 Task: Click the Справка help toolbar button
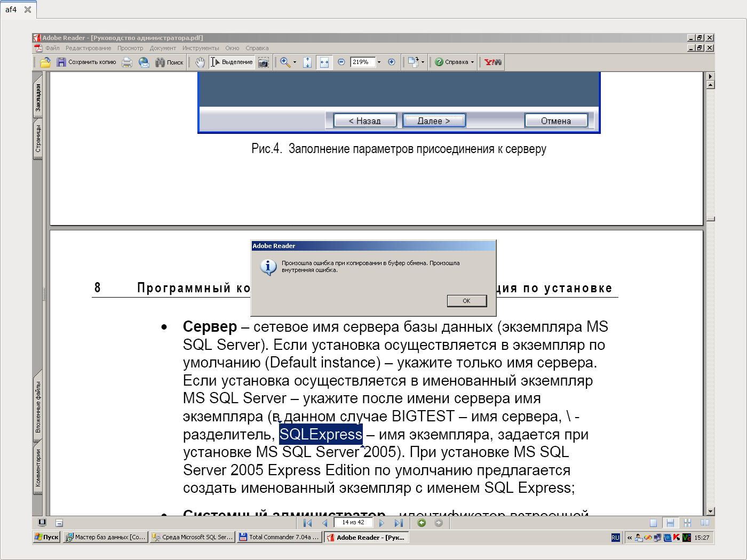coord(451,62)
